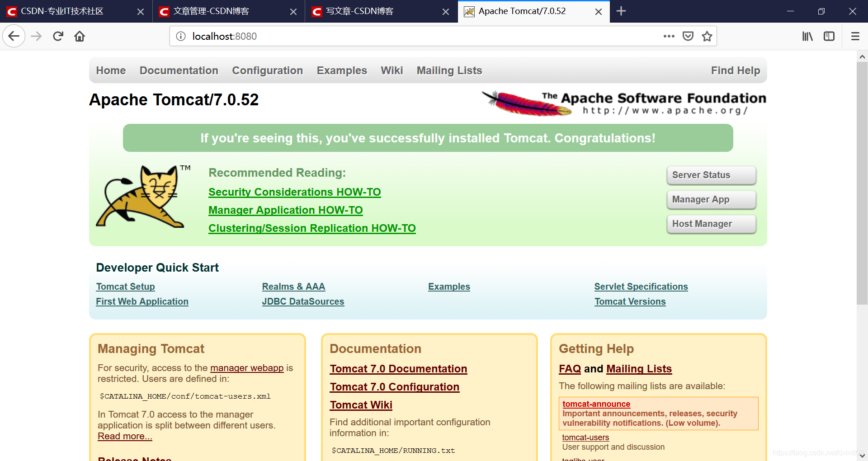The height and width of the screenshot is (461, 868).
Task: Open FAQ link in Getting Help
Action: point(570,369)
